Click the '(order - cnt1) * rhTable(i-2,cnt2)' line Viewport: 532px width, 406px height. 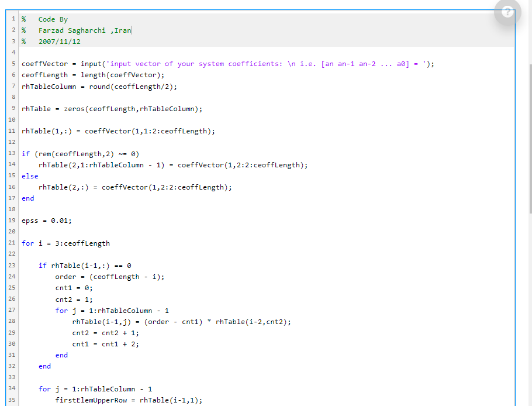pyautogui.click(x=181, y=322)
